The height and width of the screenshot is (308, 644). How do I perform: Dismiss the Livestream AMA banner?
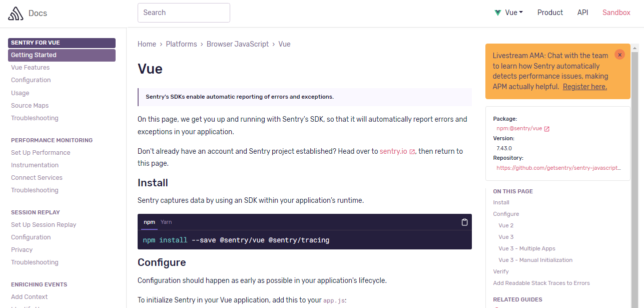click(x=619, y=55)
